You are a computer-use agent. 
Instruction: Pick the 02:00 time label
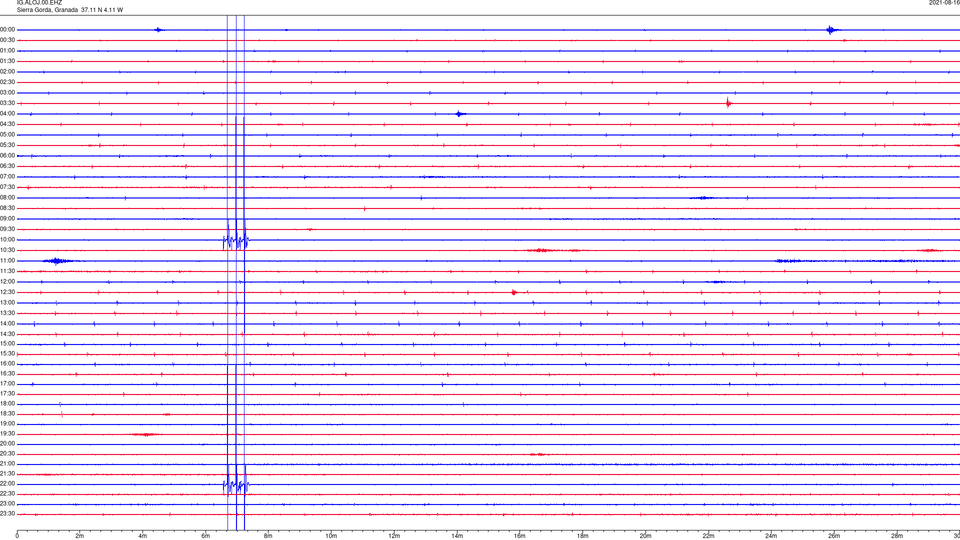[x=7, y=72]
